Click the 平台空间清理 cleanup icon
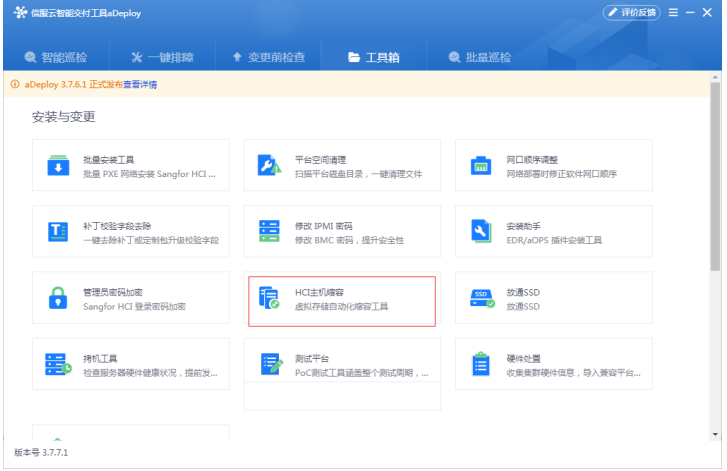 [x=269, y=166]
